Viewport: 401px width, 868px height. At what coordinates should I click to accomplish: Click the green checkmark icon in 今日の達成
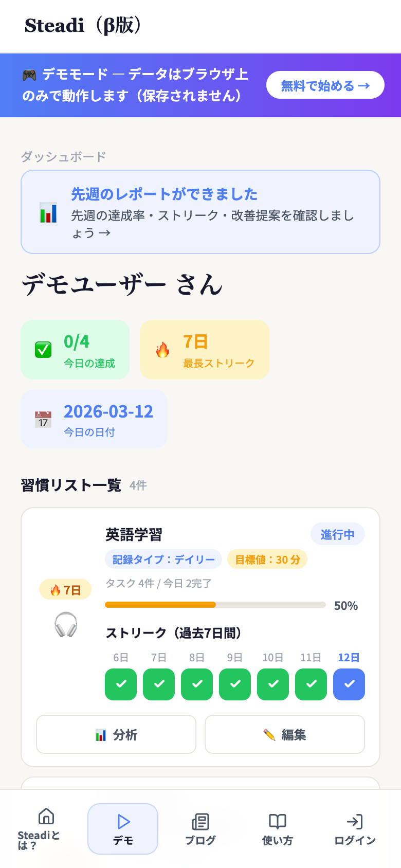43,350
